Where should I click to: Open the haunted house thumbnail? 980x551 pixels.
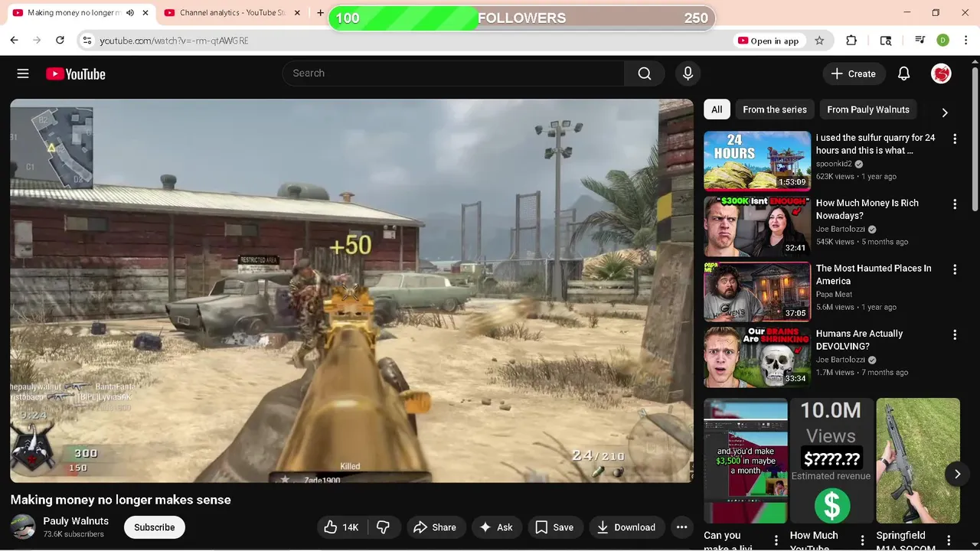click(x=757, y=292)
